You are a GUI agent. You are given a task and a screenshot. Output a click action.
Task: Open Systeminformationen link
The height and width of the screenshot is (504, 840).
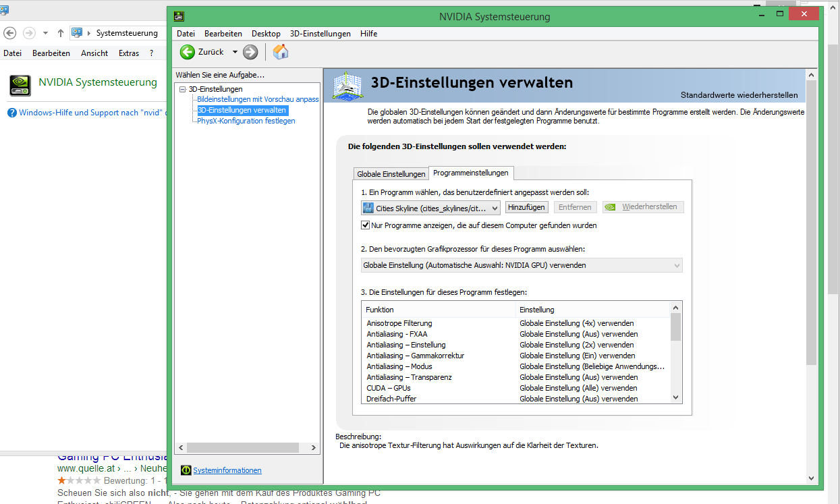[227, 470]
